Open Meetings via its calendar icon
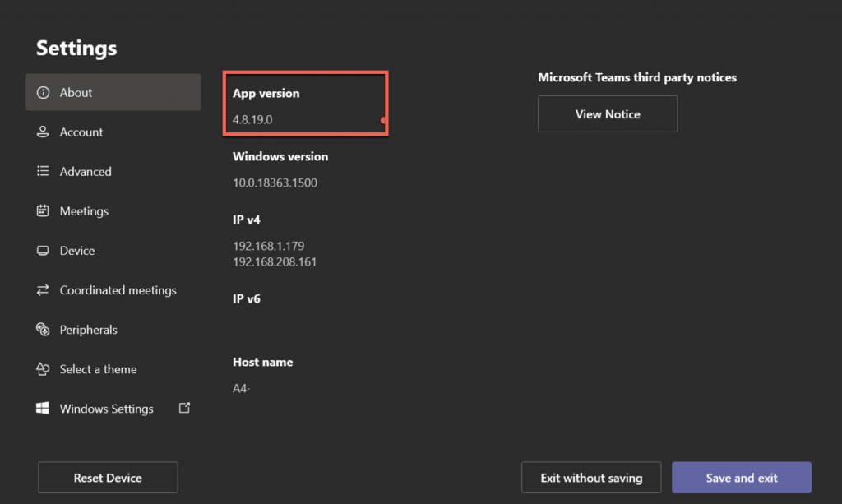Viewport: 842px width, 504px height. coord(44,211)
